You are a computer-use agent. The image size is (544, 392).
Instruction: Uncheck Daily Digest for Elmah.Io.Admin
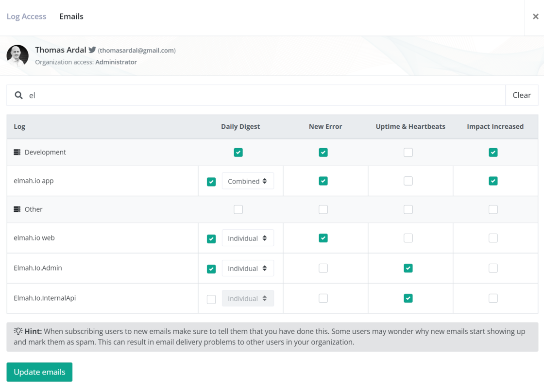(211, 269)
